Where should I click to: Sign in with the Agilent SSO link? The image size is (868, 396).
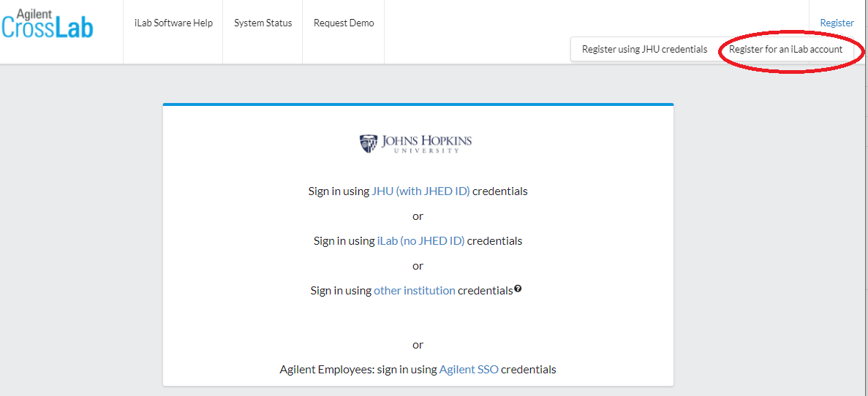tap(469, 369)
